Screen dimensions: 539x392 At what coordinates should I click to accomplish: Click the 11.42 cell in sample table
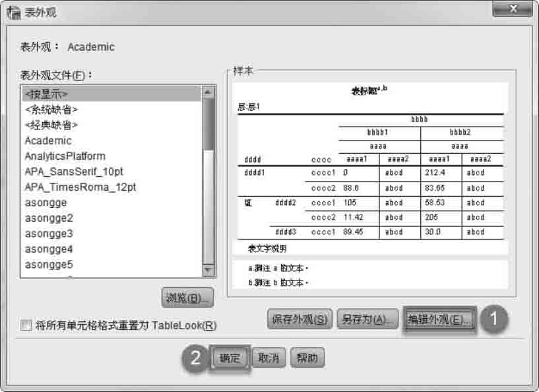[354, 217]
